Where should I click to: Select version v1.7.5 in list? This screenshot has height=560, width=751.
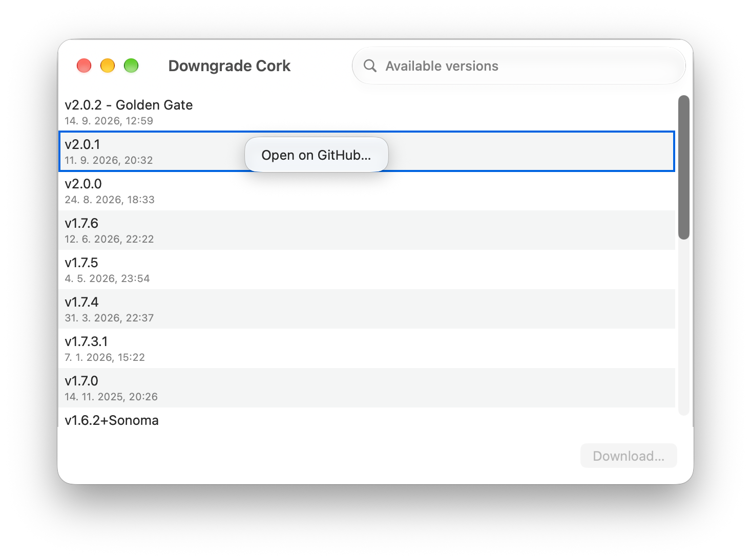367,270
